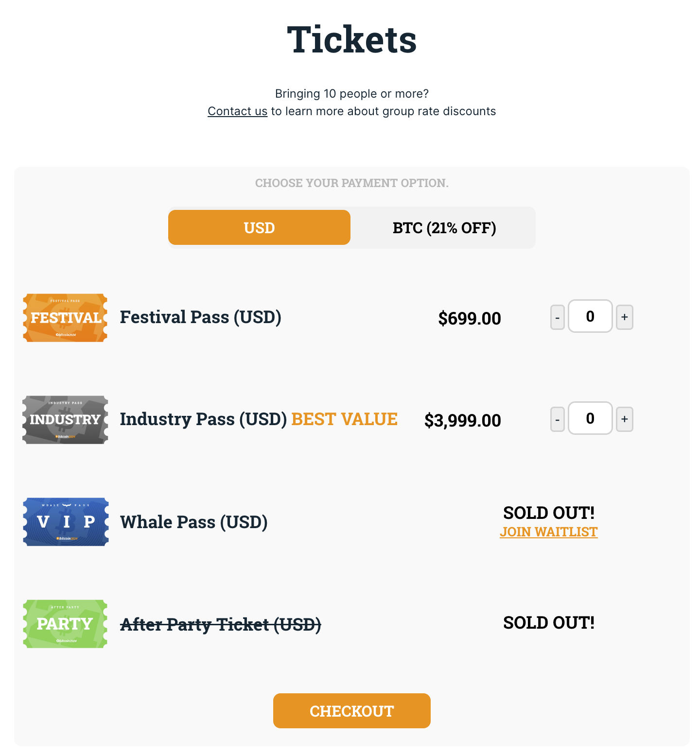This screenshot has height=755, width=700.
Task: Click the Whale Pass (USD) title
Action: pyautogui.click(x=194, y=522)
